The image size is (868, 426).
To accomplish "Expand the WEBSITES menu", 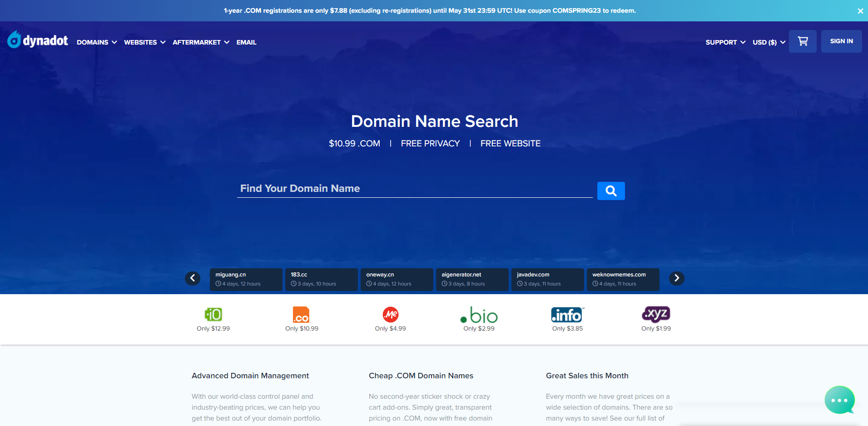I will (x=144, y=42).
